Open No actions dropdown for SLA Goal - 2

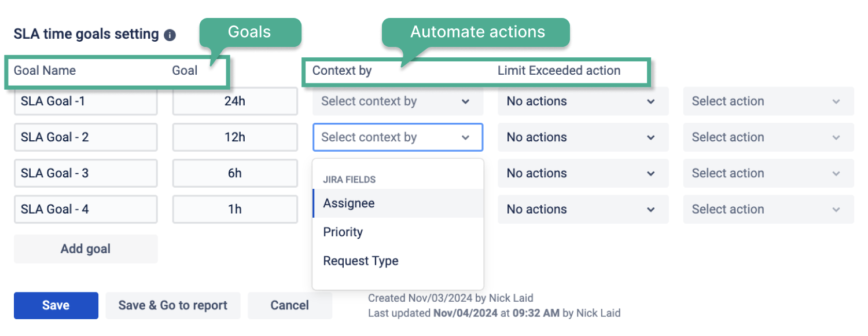pos(583,137)
